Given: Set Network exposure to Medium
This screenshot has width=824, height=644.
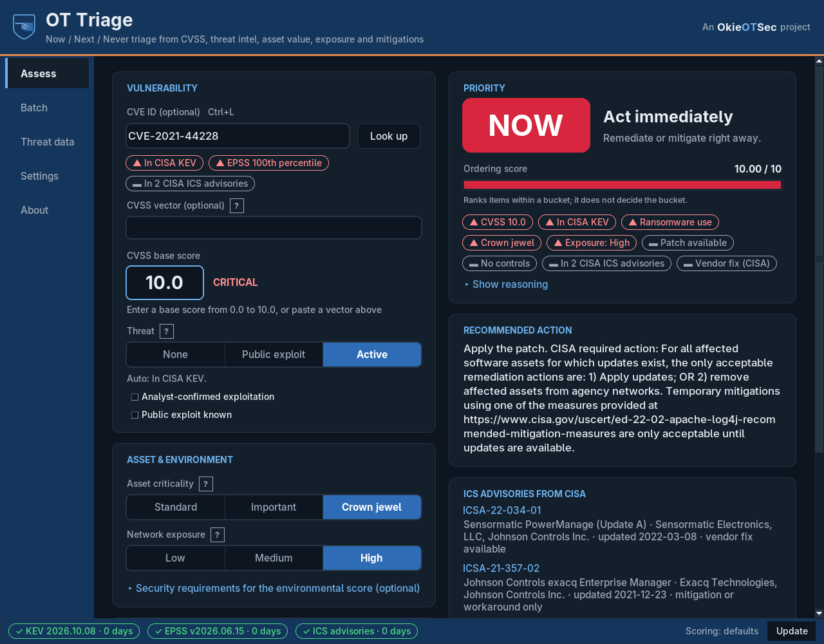Looking at the screenshot, I should [274, 558].
